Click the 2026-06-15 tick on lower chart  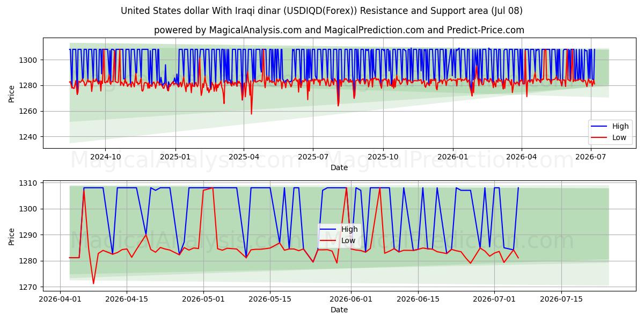(418, 299)
